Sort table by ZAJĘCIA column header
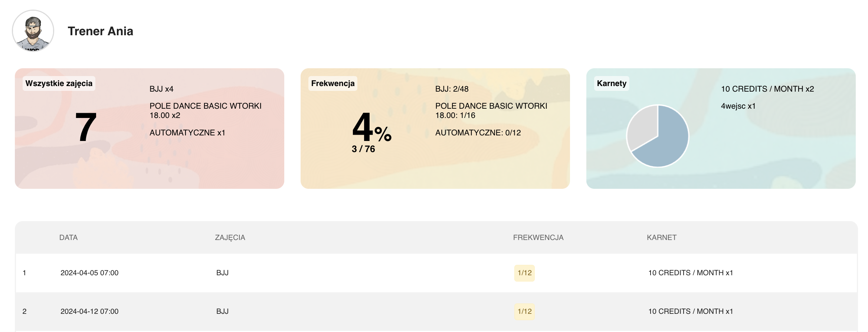 pyautogui.click(x=230, y=237)
